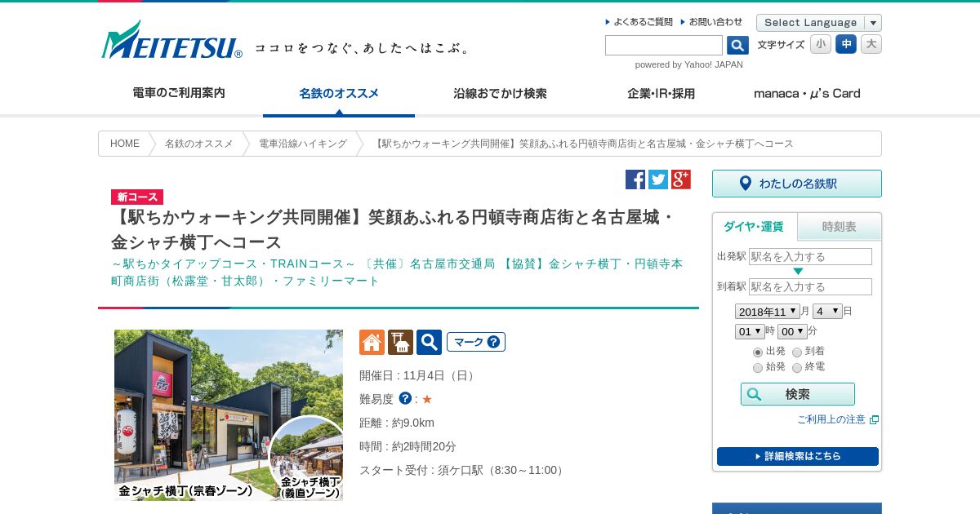Click the HOME breadcrumb
This screenshot has height=514, width=980.
[125, 144]
